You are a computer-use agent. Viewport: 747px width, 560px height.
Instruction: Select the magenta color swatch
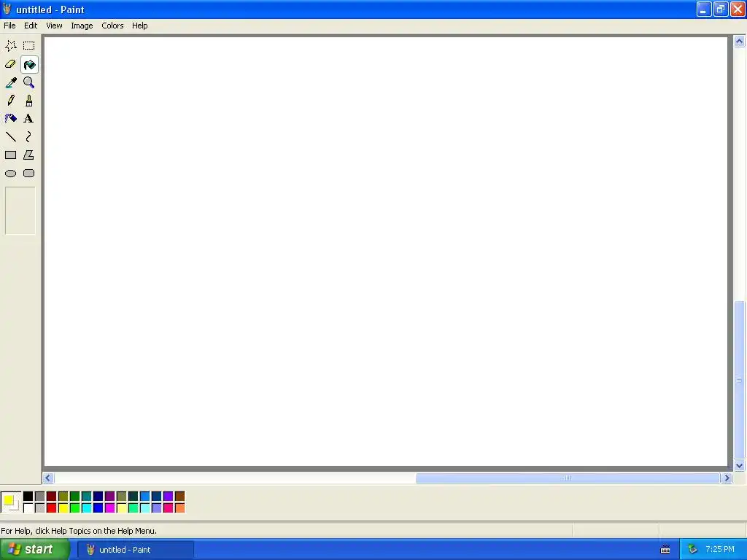tap(109, 507)
